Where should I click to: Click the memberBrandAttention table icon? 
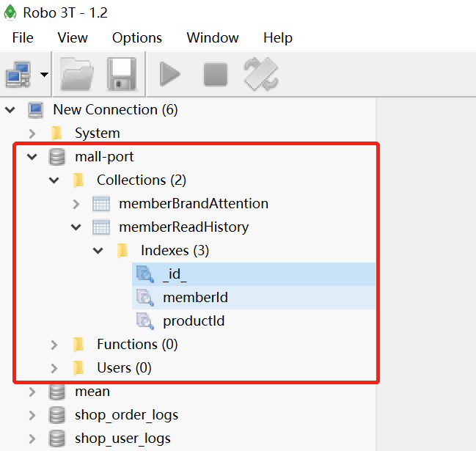(101, 204)
